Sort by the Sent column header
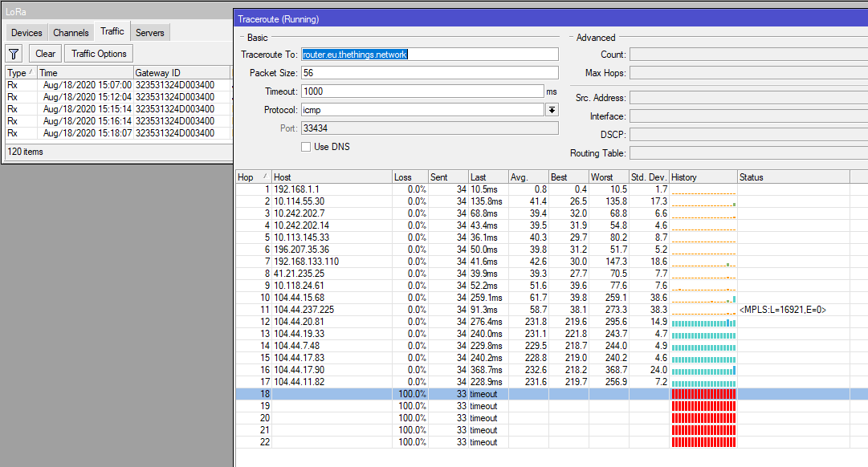The image size is (868, 467). tap(448, 177)
